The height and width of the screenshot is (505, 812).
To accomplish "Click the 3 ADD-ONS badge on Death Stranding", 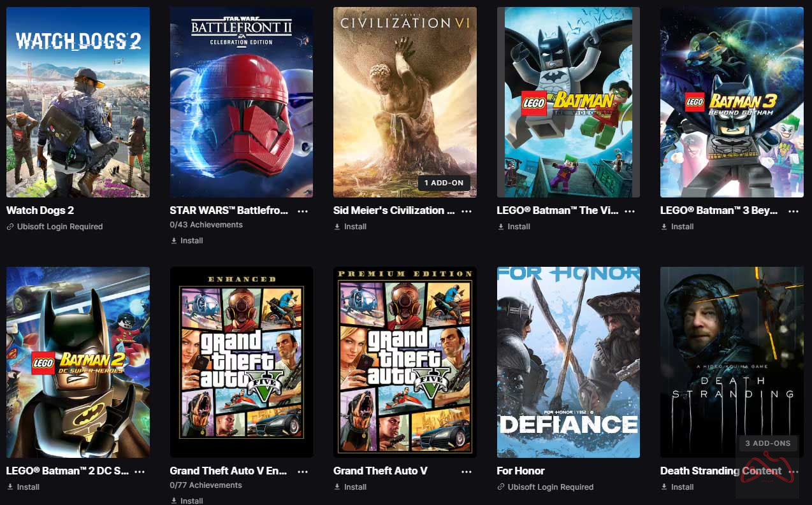I will 767,443.
